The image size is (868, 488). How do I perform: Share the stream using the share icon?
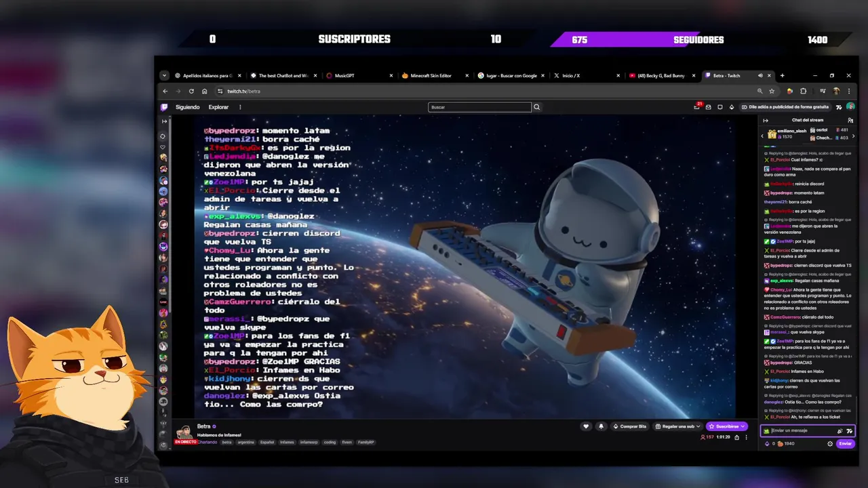737,437
